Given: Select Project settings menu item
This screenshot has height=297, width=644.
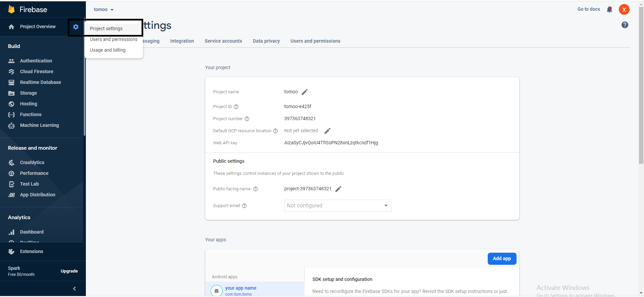Looking at the screenshot, I should point(106,29).
